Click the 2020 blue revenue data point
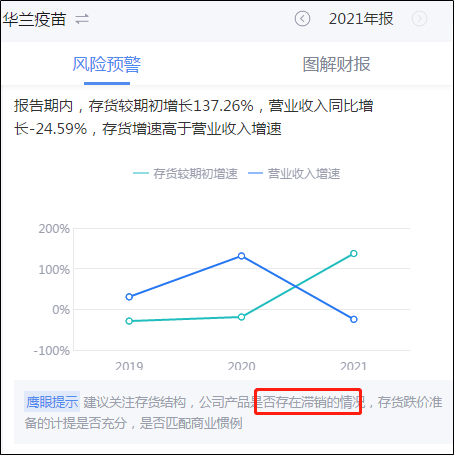Viewport: 454px width, 455px height. (x=242, y=256)
